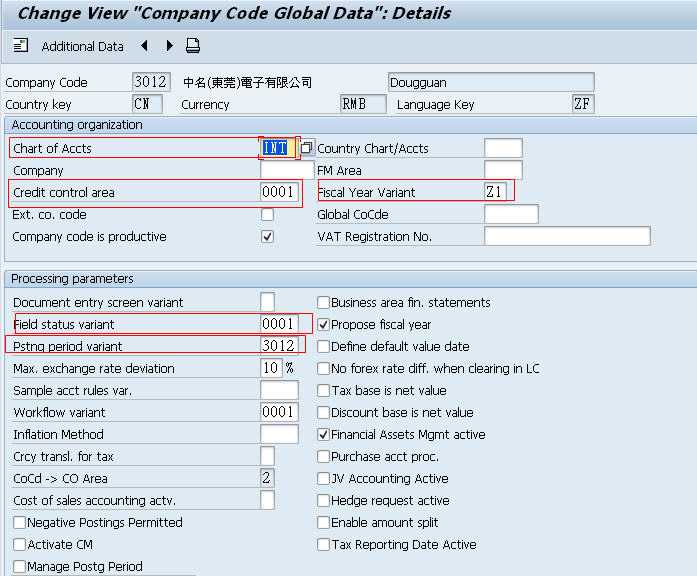Click Field status variant field 0001

[279, 324]
